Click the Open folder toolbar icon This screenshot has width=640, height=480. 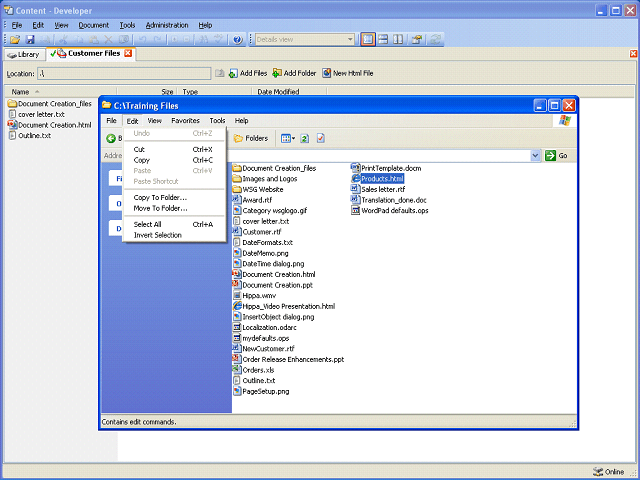click(15, 40)
